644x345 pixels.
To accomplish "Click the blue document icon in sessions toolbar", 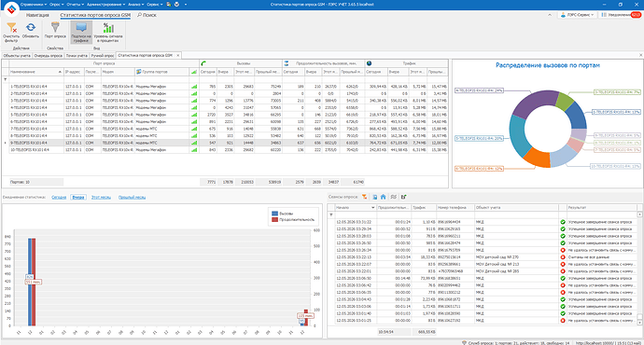I will [x=374, y=197].
